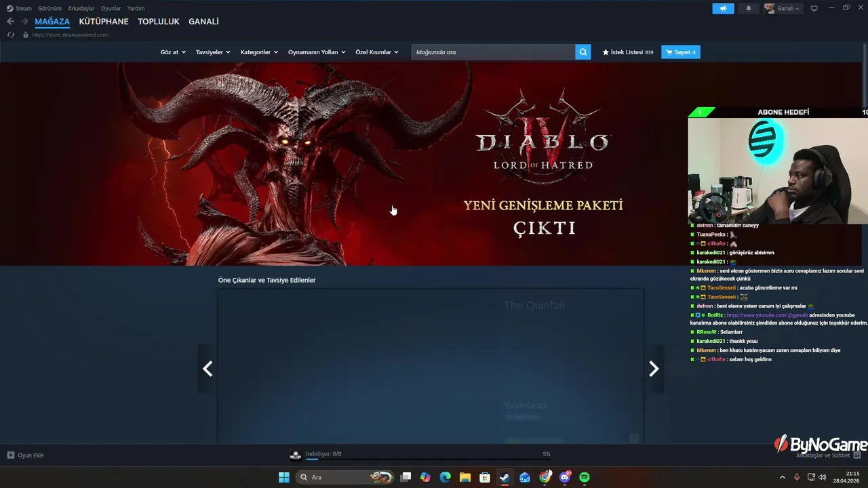This screenshot has width=868, height=488.
Task: Focus the Mağazada ara search field
Action: click(493, 52)
